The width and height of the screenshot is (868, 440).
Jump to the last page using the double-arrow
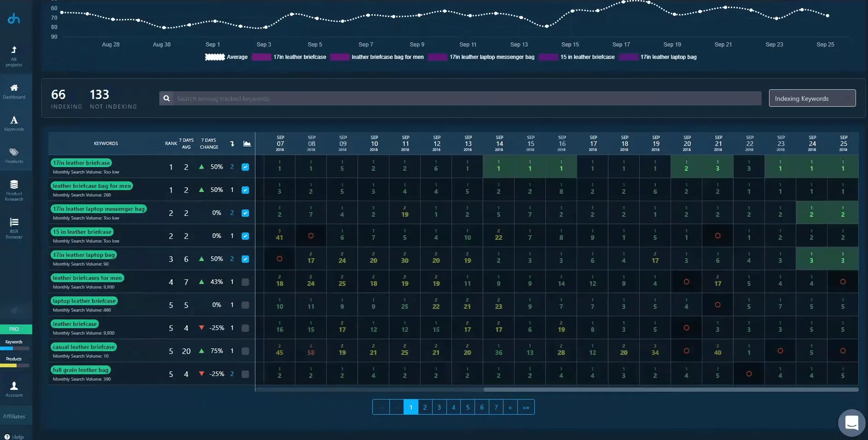(x=526, y=407)
